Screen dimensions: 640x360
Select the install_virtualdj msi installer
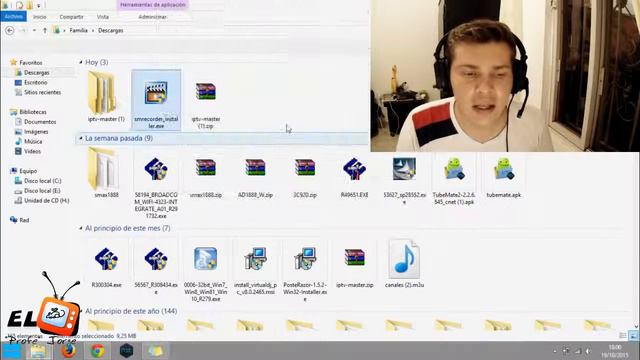pos(256,271)
